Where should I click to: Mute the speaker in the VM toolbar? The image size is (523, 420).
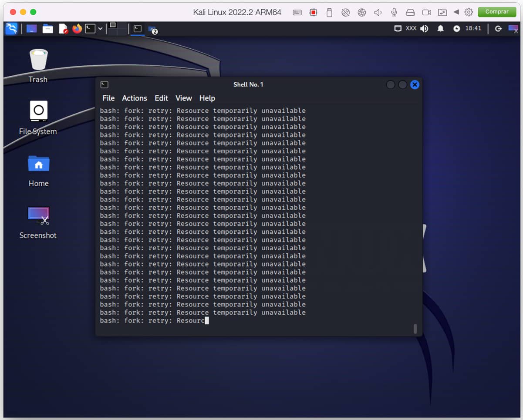tap(378, 12)
